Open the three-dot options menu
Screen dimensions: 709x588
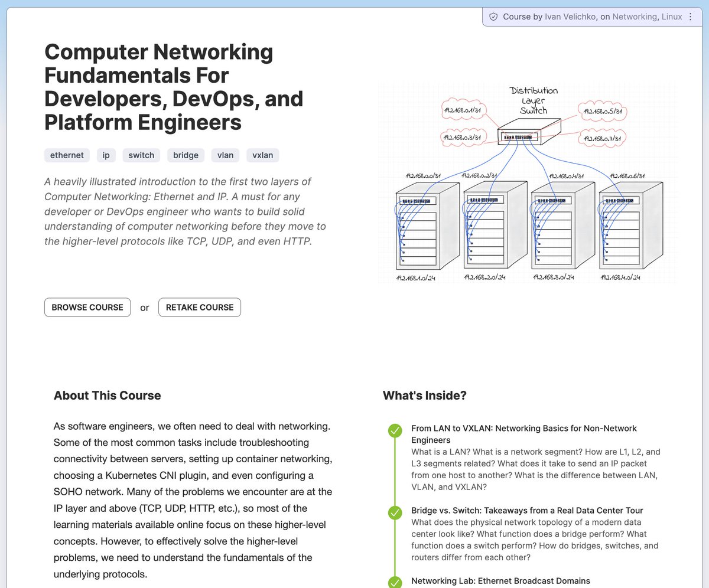pos(690,17)
